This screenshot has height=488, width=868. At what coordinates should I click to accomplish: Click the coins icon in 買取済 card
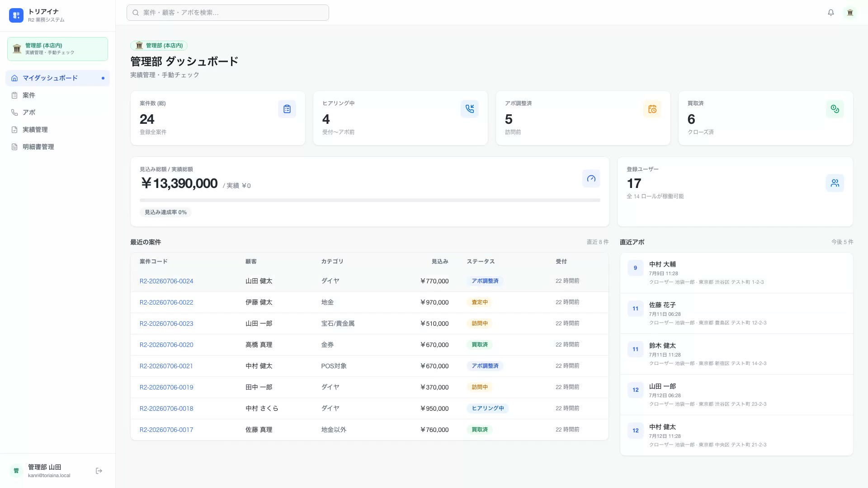[x=835, y=109]
